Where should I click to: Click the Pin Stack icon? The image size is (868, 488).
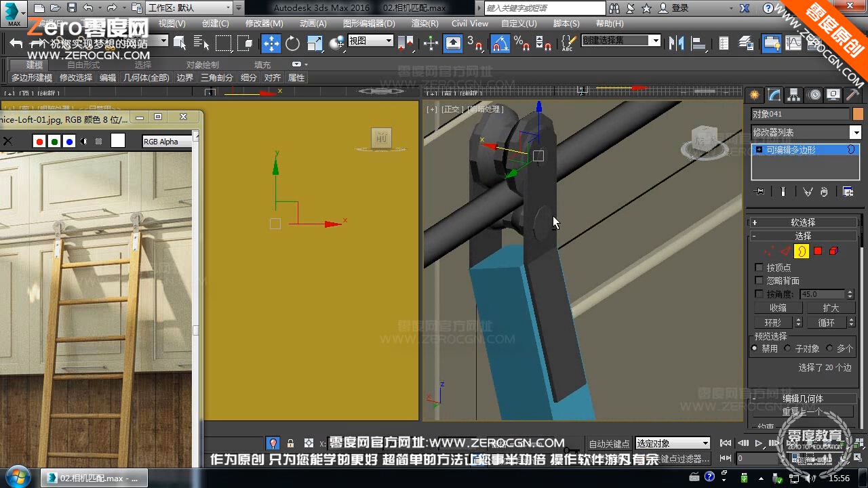point(759,192)
